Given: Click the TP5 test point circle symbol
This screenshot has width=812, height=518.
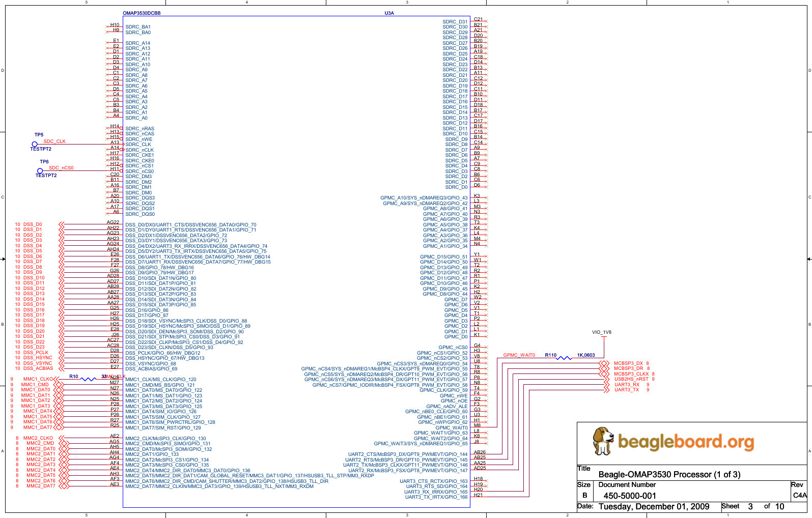Looking at the screenshot, I should tap(35, 145).
